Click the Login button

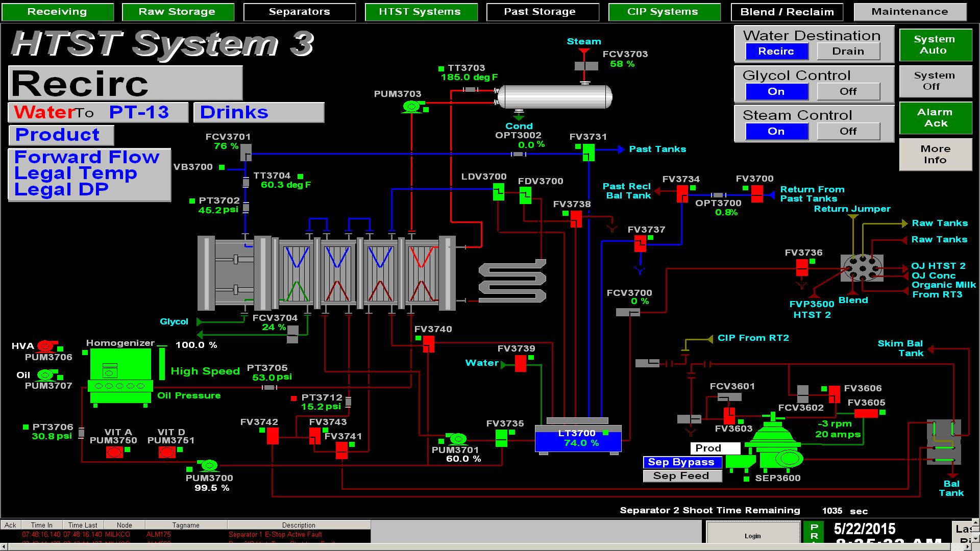753,534
